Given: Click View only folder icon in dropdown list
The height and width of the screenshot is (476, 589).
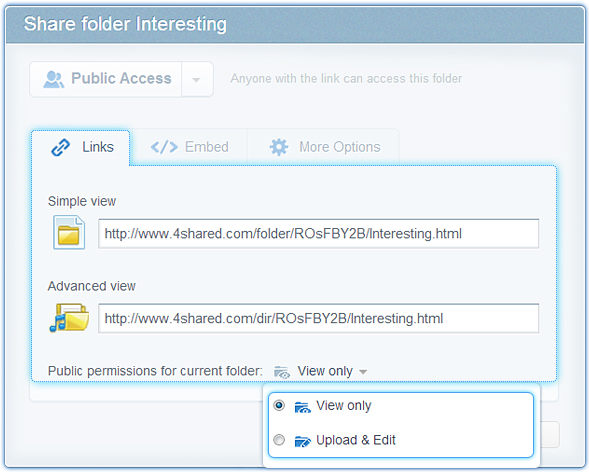Looking at the screenshot, I should coord(303,406).
